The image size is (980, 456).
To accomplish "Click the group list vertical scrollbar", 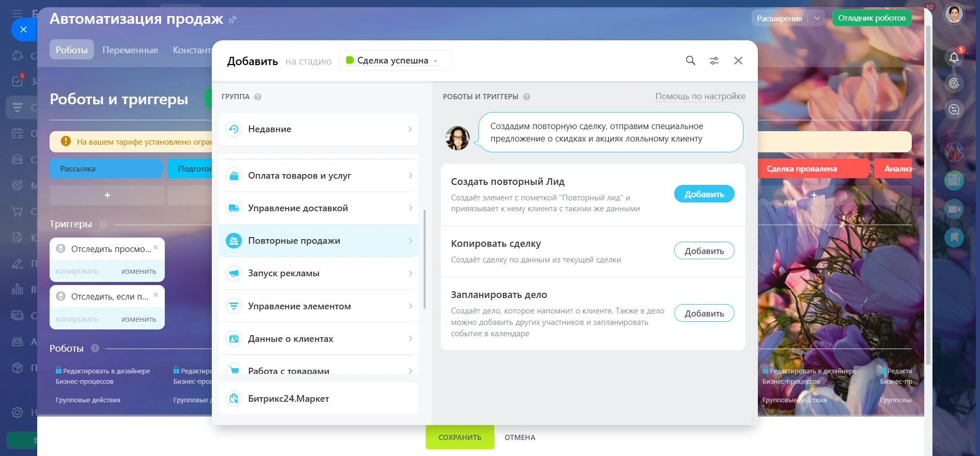I will pos(425,258).
